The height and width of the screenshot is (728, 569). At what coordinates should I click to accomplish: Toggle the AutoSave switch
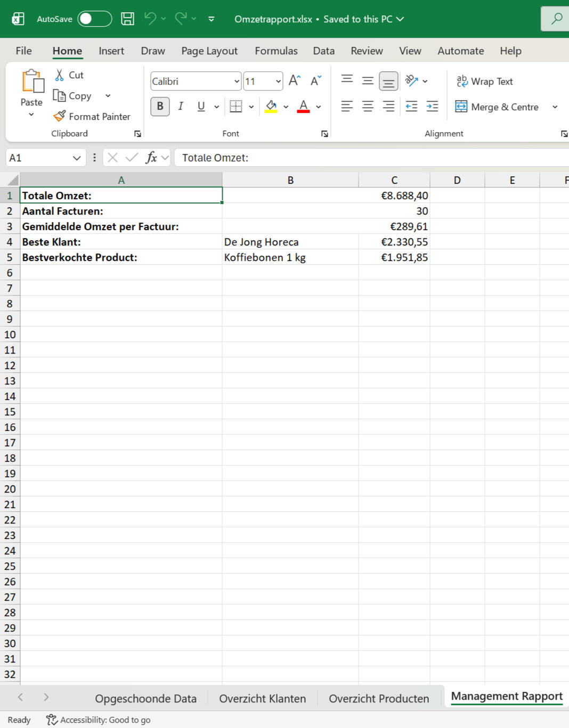[x=95, y=19]
